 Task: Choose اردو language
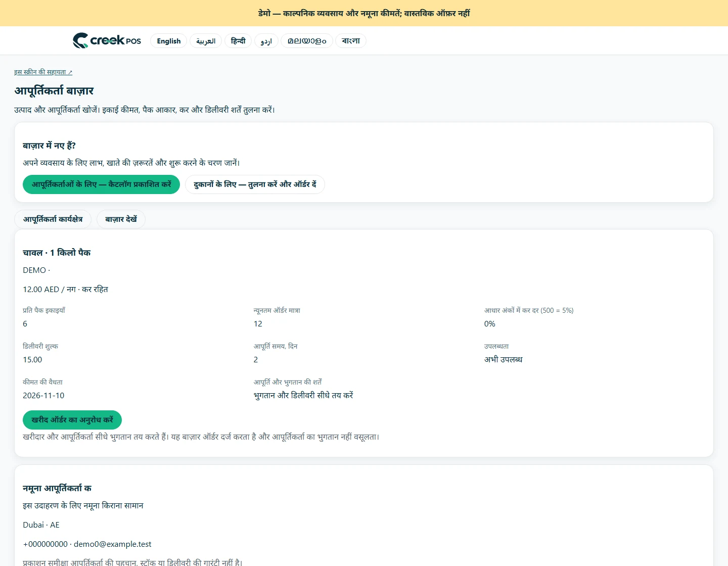266,41
